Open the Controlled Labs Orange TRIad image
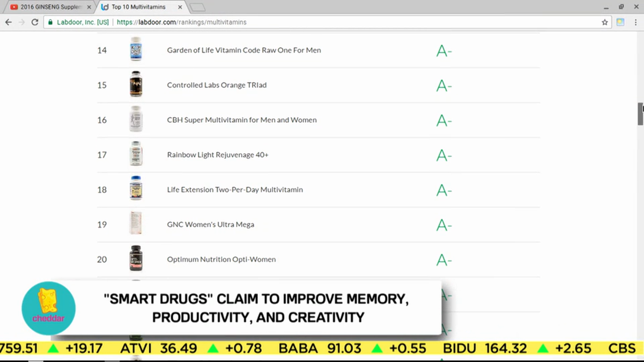644x362 pixels. click(136, 84)
